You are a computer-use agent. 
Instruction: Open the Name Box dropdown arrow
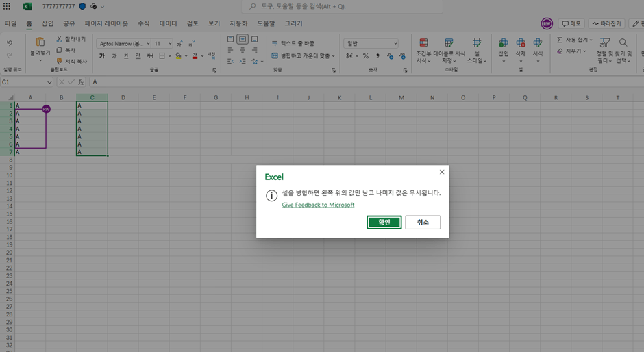[x=49, y=82]
